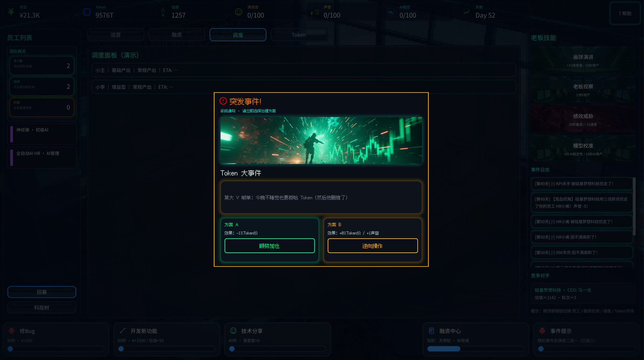Click the document icon on 融资中心 card
Viewport: 644px width, 360px height.
click(x=432, y=331)
